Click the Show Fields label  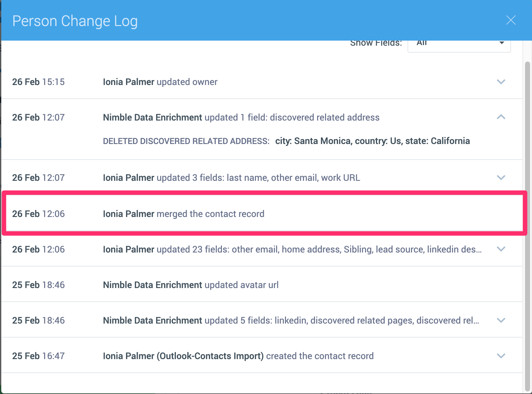(376, 43)
